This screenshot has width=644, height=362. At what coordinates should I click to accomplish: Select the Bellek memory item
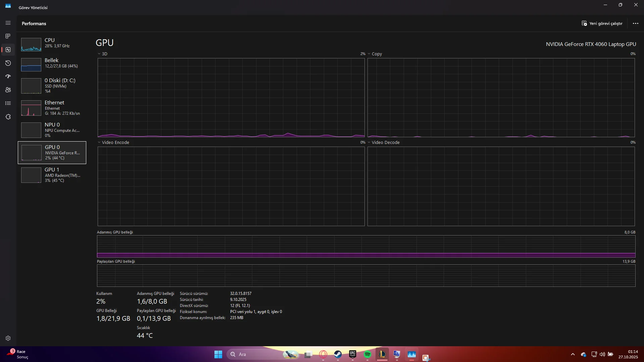click(x=52, y=64)
